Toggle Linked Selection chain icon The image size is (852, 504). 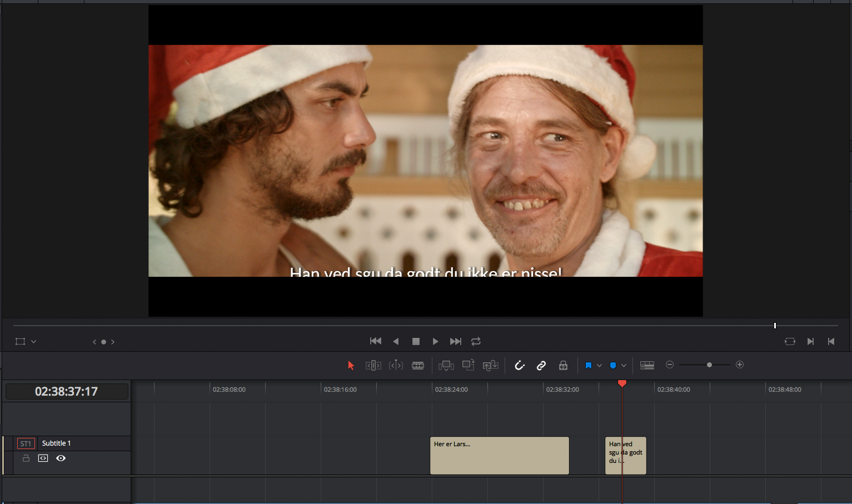click(x=541, y=365)
